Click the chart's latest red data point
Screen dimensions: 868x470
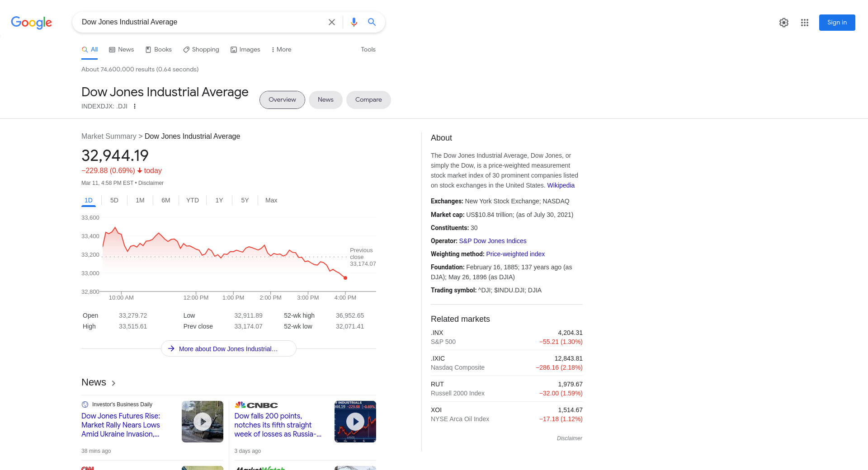pyautogui.click(x=345, y=278)
